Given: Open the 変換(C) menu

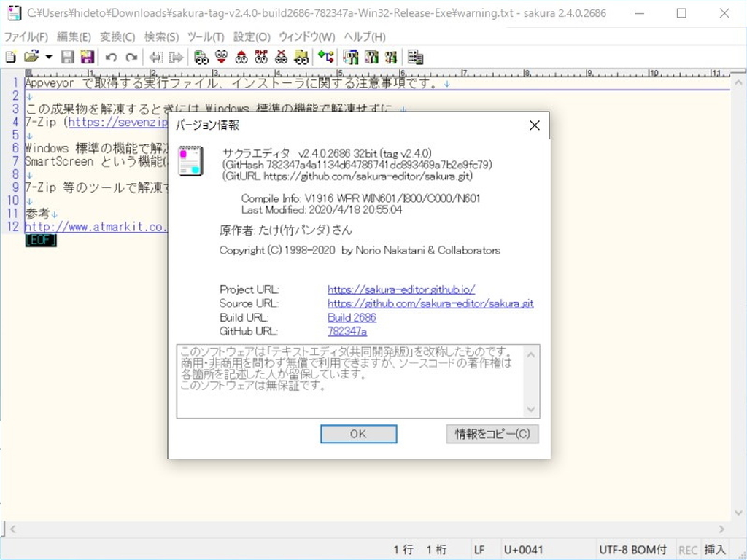Looking at the screenshot, I should 117,36.
